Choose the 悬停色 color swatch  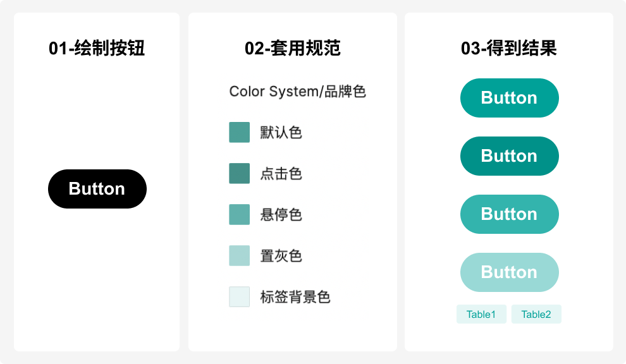coord(239,214)
